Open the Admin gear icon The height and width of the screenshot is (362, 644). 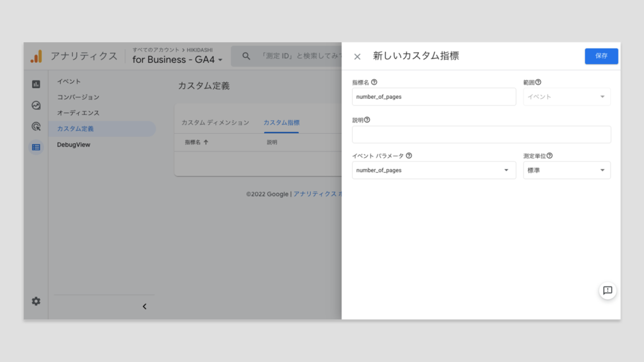36,301
